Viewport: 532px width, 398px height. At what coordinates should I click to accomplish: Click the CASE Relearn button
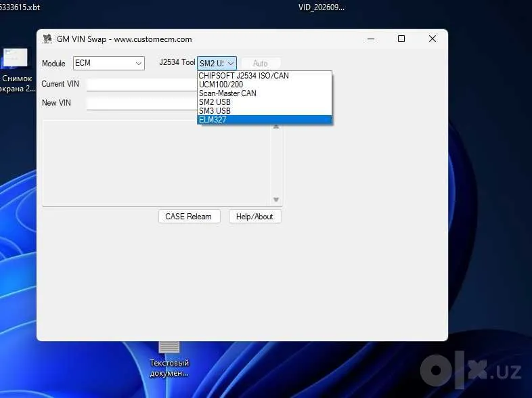tap(190, 217)
